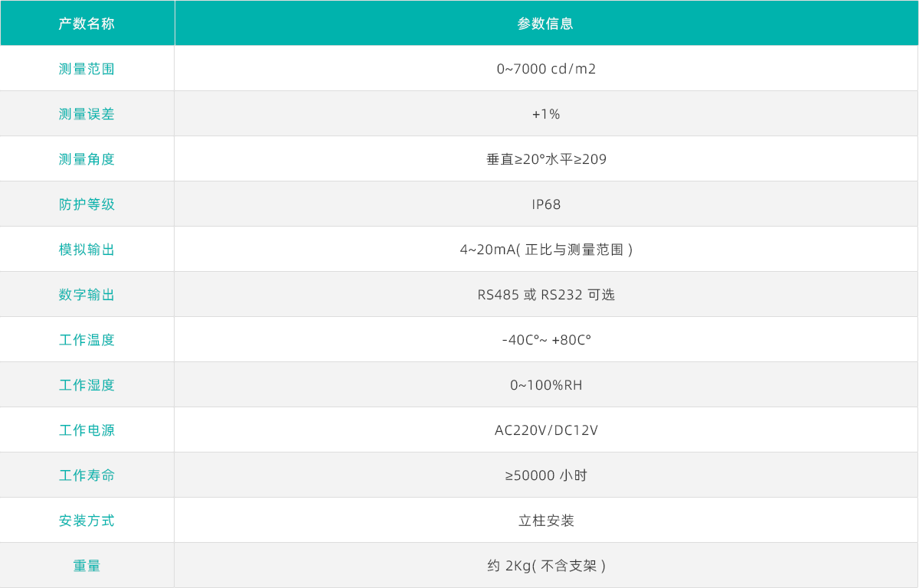Screen dimensions: 919x588
Task: Click the +1% value cell
Action: pyautogui.click(x=546, y=114)
